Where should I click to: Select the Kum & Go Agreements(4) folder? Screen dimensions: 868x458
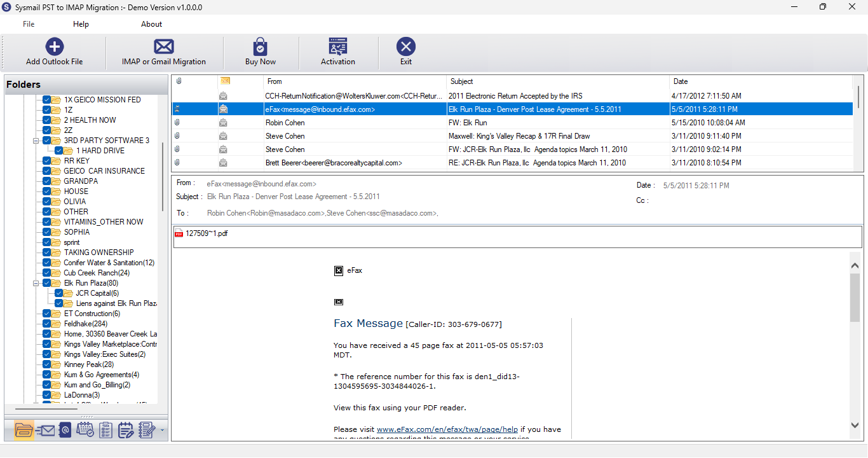coord(102,375)
